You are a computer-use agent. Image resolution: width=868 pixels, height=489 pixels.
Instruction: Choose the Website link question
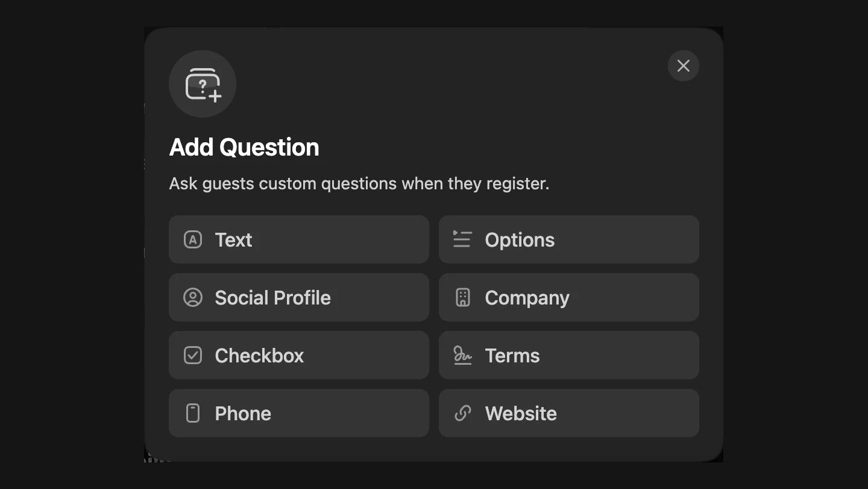click(569, 413)
